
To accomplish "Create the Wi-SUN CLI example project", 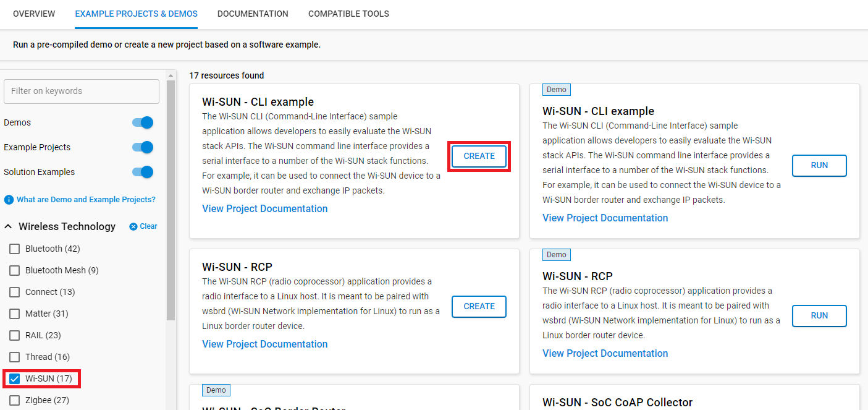I will (x=479, y=156).
